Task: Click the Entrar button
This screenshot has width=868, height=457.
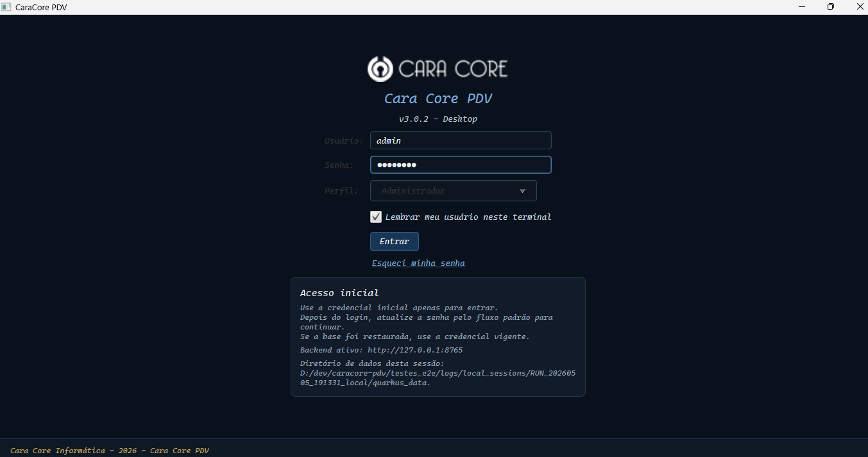Action: [x=395, y=242]
